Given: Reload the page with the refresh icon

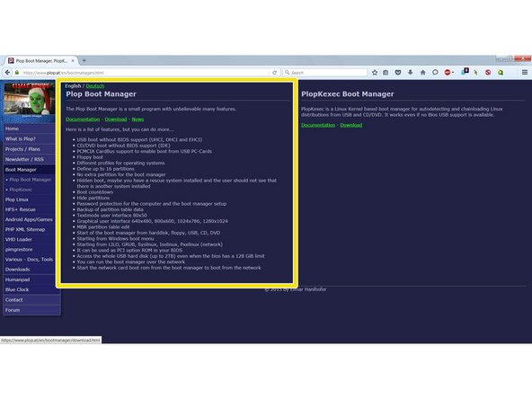Looking at the screenshot, I should pos(274,72).
